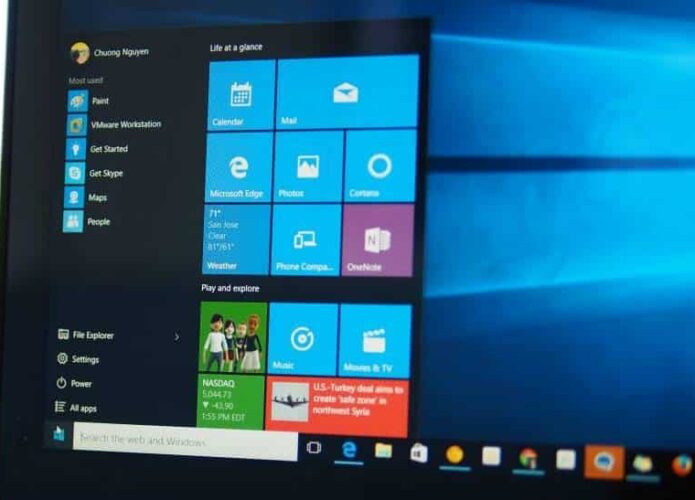Viewport: 695px width, 500px height.
Task: Launch VMware Workstation from Most used
Action: (114, 125)
